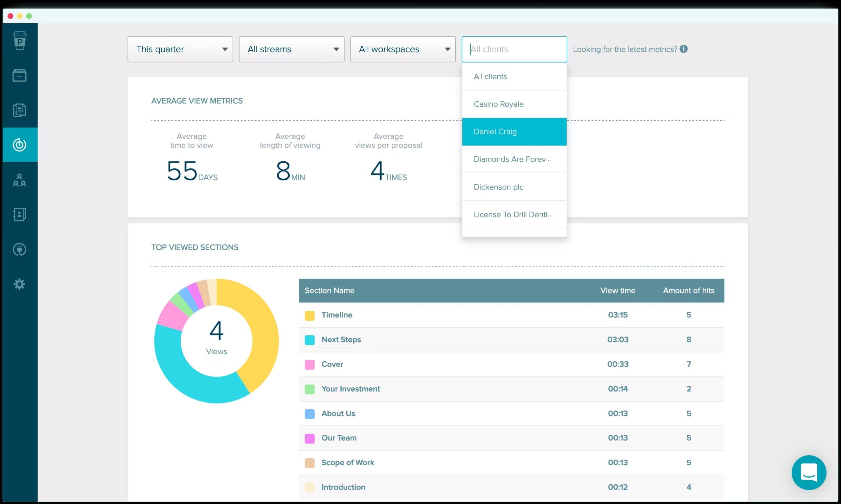The height and width of the screenshot is (504, 841).
Task: Select the Your Investment section name
Action: point(351,389)
